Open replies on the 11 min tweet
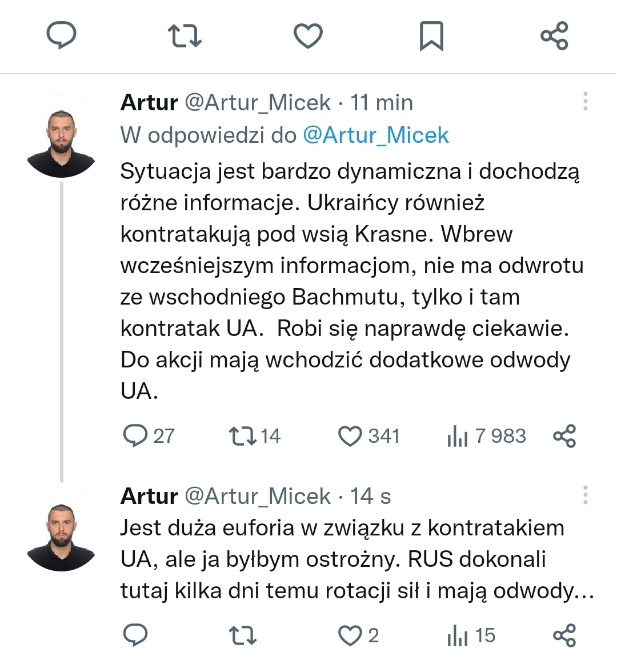Image resolution: width=617 pixels, height=672 pixels. click(x=136, y=436)
